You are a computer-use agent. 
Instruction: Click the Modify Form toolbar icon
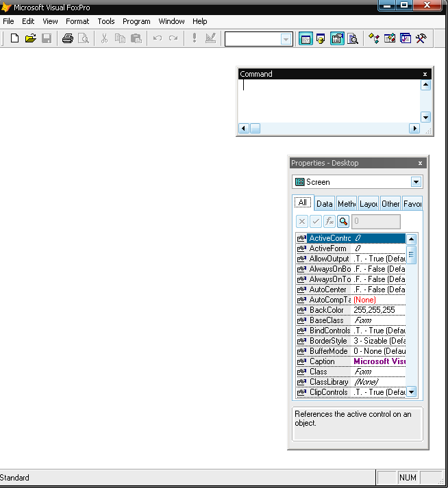pos(210,38)
